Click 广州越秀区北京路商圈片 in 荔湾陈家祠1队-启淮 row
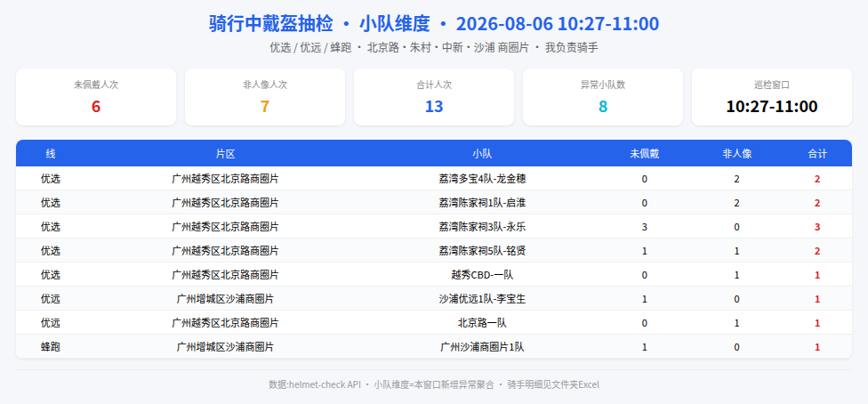The height and width of the screenshot is (404, 868). (x=225, y=203)
